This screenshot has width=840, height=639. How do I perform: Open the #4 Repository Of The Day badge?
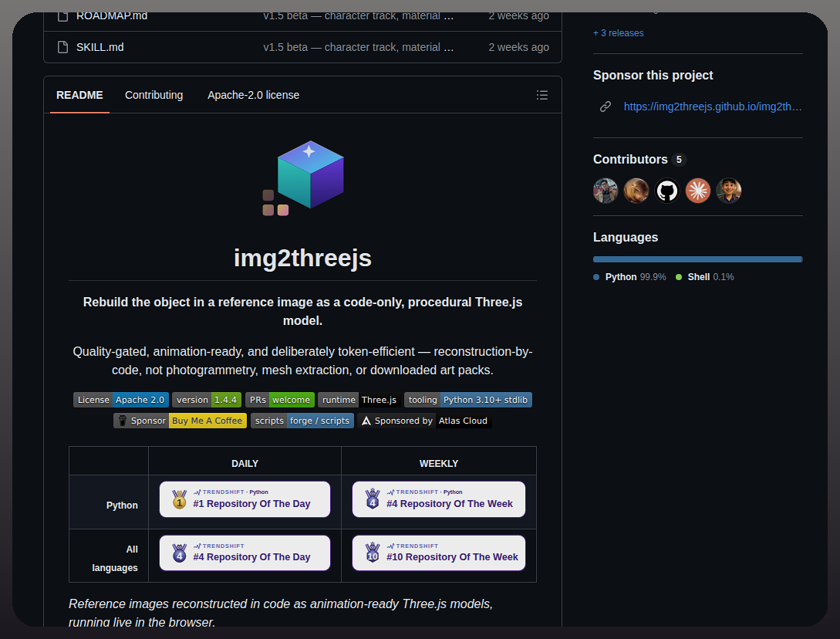(245, 553)
